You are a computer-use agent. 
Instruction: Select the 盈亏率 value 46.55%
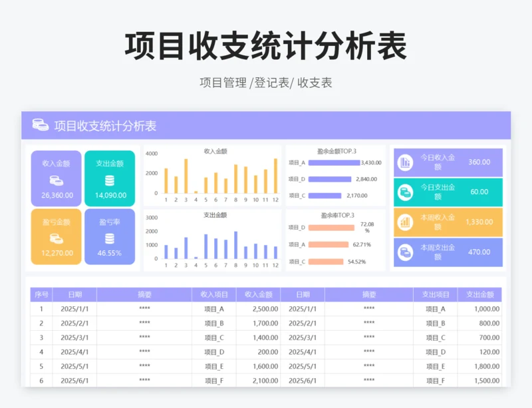pos(109,253)
